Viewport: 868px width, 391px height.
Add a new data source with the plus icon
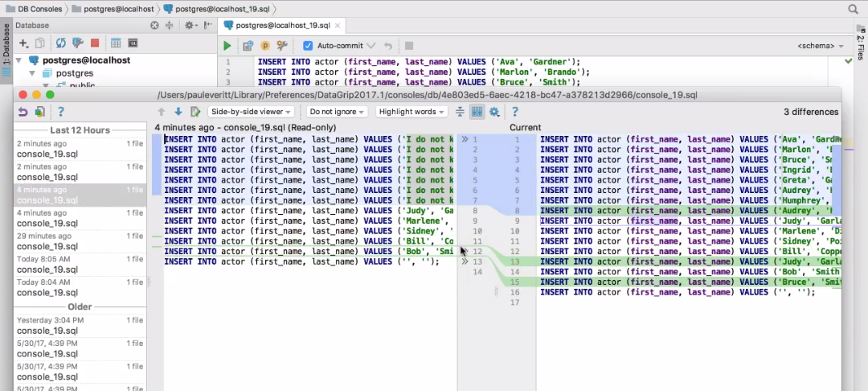point(23,43)
